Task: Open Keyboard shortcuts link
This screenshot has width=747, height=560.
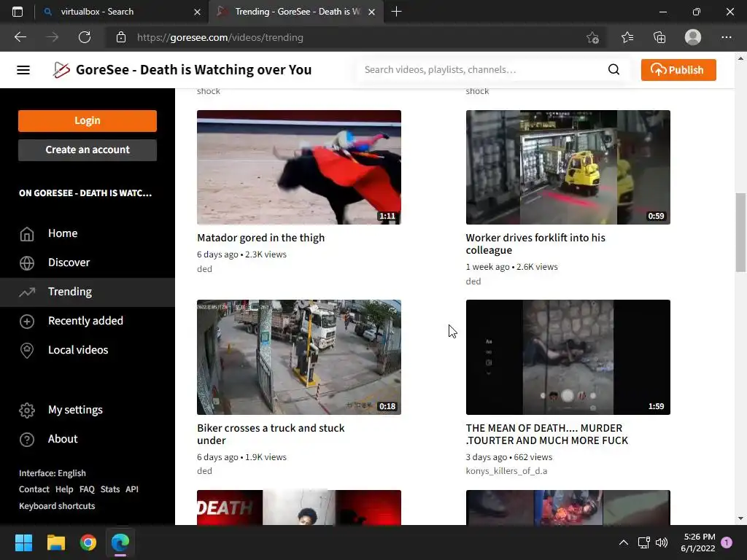Action: pos(57,506)
